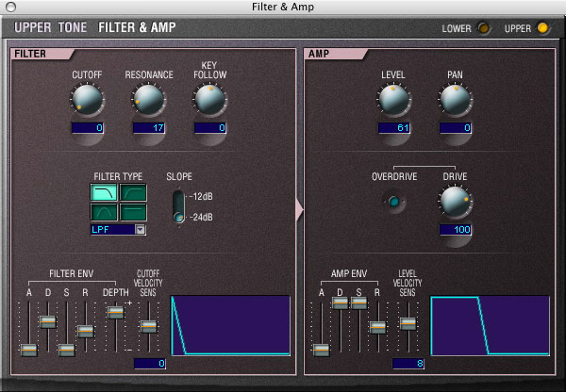Toggle the Overdrive button
The height and width of the screenshot is (392, 566).
coord(392,202)
